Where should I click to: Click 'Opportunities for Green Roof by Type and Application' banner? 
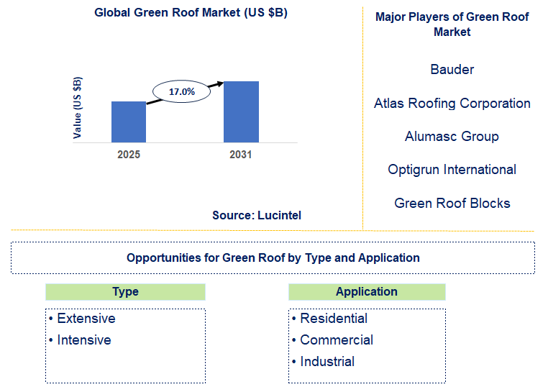(273, 257)
